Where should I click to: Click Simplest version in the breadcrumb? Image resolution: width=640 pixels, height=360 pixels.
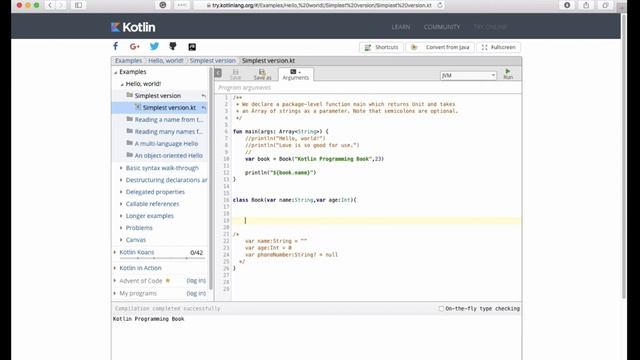(213, 60)
